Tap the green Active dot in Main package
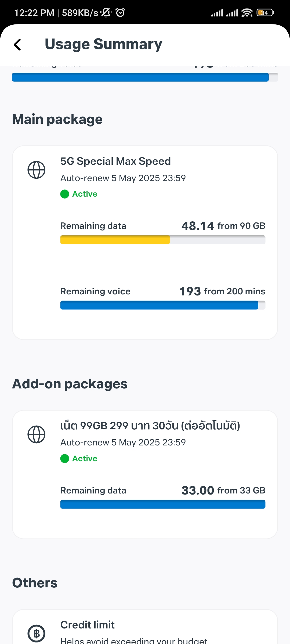 point(65,194)
